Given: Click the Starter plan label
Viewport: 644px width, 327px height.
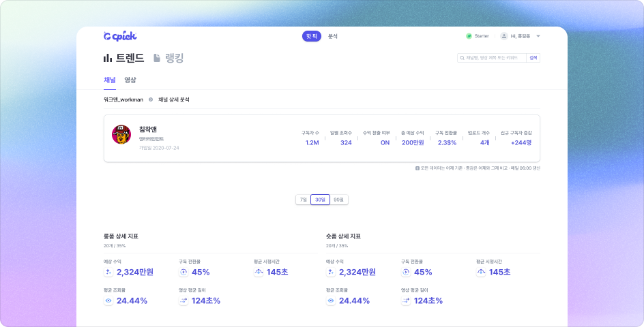Looking at the screenshot, I should tap(482, 36).
